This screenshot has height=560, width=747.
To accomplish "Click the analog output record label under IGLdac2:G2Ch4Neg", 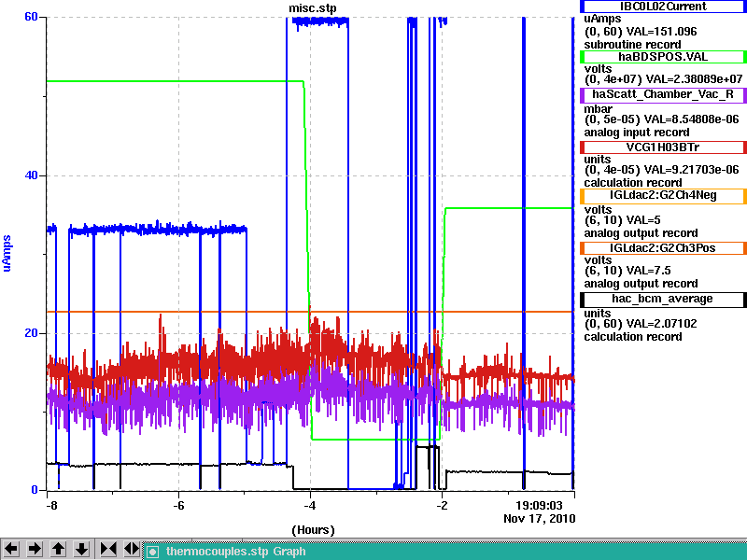I will (x=641, y=233).
